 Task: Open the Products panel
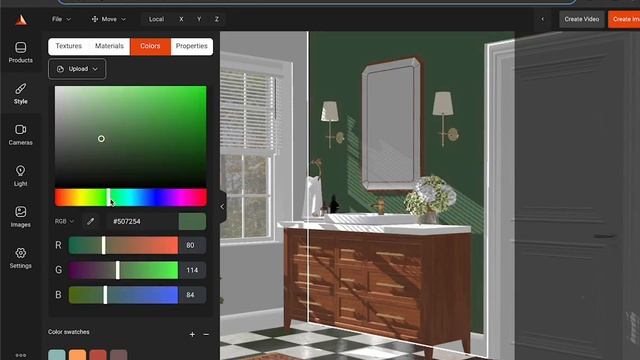click(x=20, y=52)
